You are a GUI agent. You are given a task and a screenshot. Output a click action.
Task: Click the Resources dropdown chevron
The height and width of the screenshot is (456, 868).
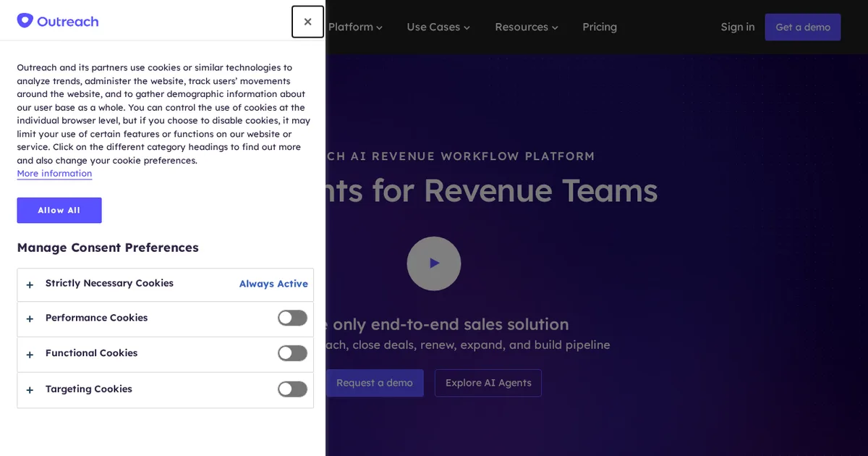point(555,28)
